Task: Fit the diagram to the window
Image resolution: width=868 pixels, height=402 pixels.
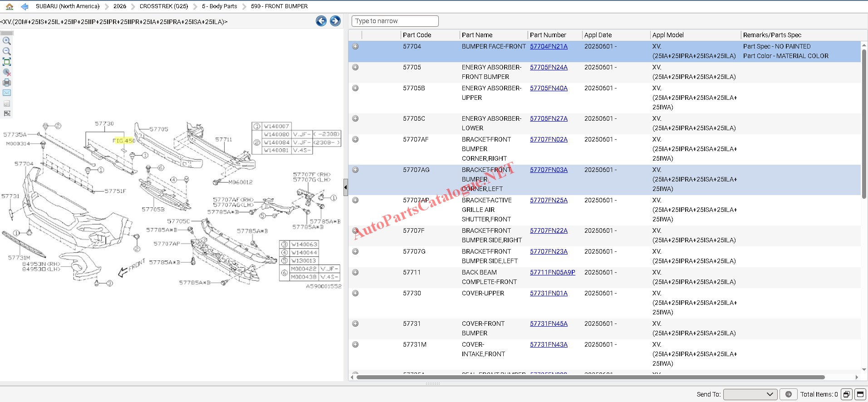Action: [x=7, y=62]
